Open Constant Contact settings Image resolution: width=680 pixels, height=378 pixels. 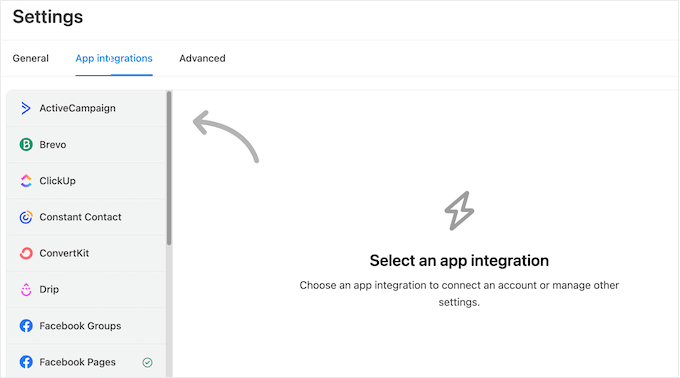tap(86, 217)
